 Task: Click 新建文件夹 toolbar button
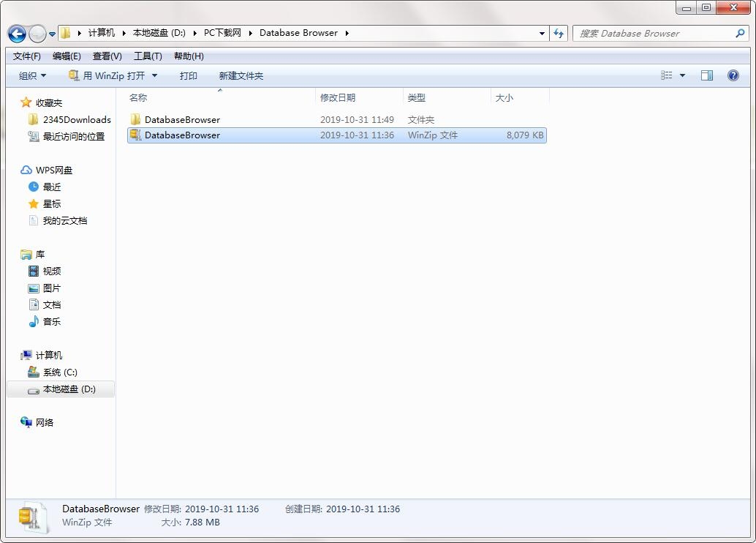point(241,76)
